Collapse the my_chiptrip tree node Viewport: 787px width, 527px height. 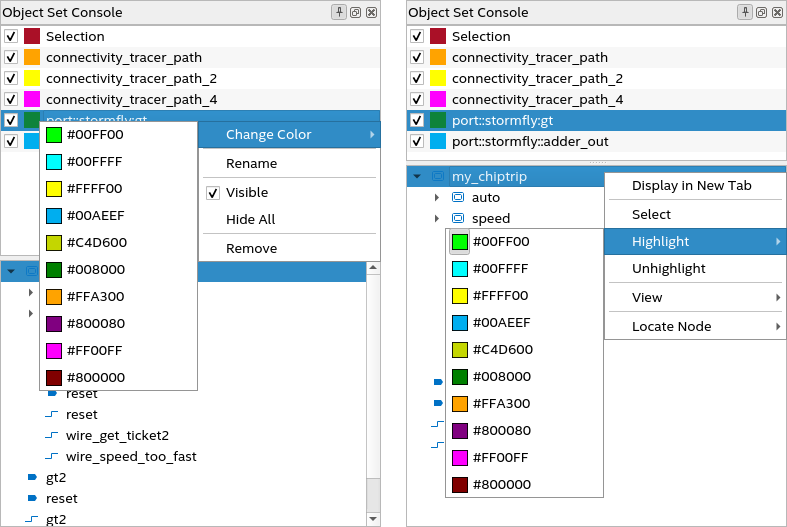pos(417,176)
